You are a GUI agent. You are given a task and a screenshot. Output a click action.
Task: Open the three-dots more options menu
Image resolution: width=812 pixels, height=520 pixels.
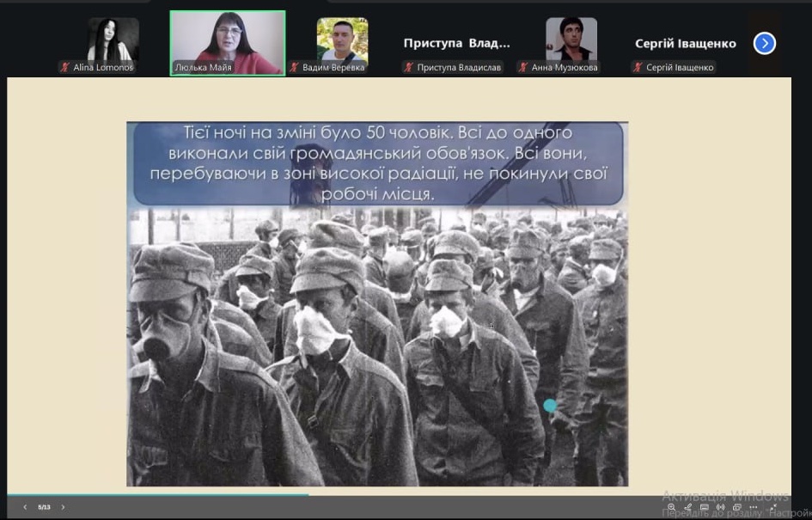tap(753, 507)
